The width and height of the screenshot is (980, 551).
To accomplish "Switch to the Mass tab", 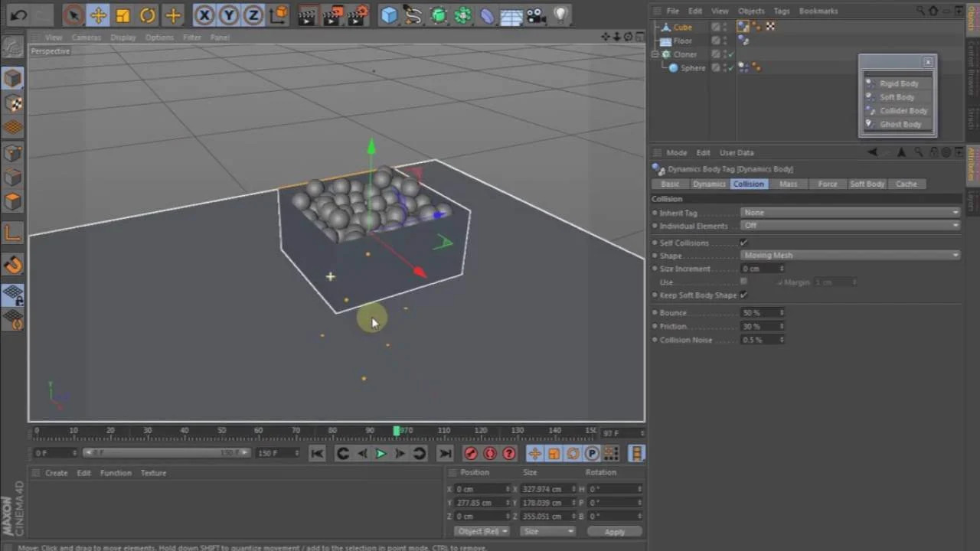I will coord(788,184).
